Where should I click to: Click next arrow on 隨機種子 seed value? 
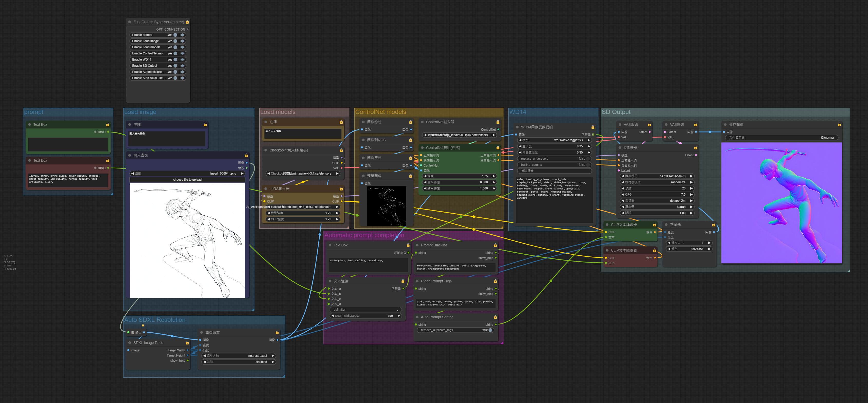[x=691, y=176]
